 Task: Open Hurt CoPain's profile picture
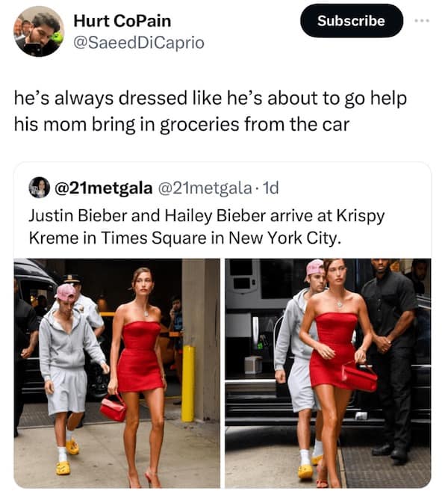(39, 31)
